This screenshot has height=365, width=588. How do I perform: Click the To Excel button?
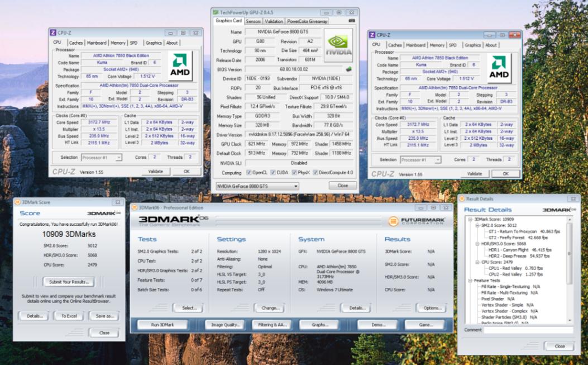[69, 316]
